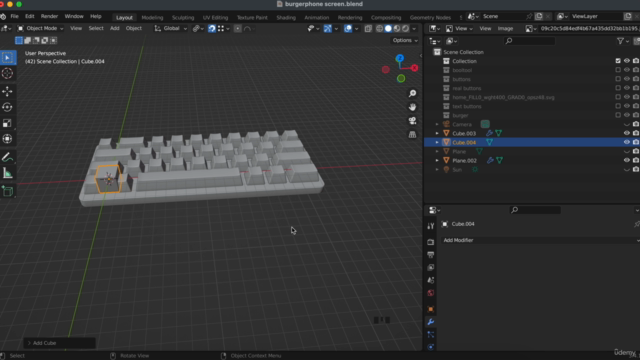Toggle show gizmo button

327,29
